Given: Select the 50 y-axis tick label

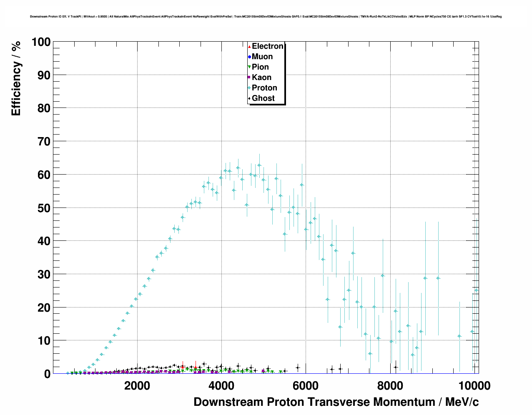Looking at the screenshot, I should [x=44, y=208].
